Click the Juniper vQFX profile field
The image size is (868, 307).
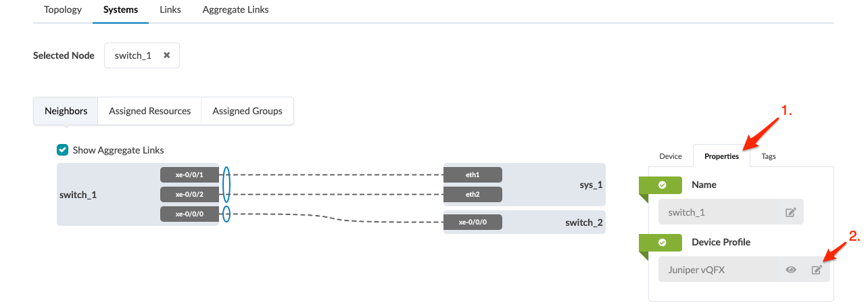coord(717,270)
